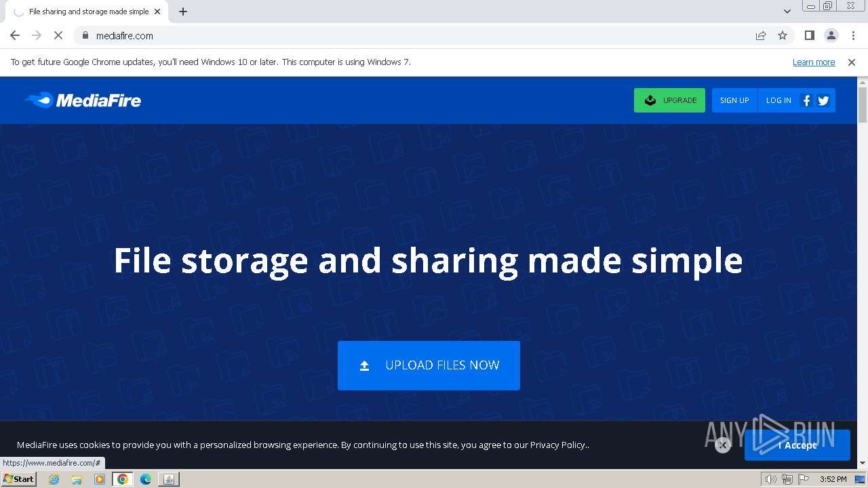The width and height of the screenshot is (868, 488).
Task: Click the 3:52 PM clock
Action: 833,479
